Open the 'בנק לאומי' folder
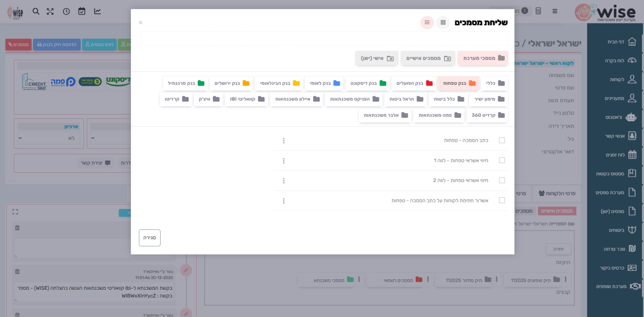Viewport: 644px width, 317px height. click(324, 83)
